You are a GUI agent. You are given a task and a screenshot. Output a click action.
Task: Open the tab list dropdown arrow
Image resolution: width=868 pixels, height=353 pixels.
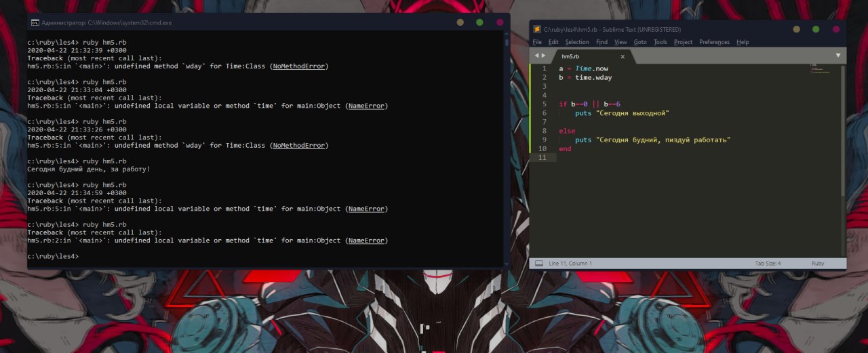(838, 56)
